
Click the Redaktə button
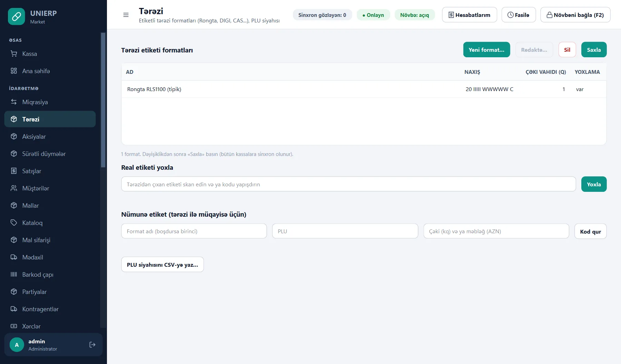click(x=534, y=50)
